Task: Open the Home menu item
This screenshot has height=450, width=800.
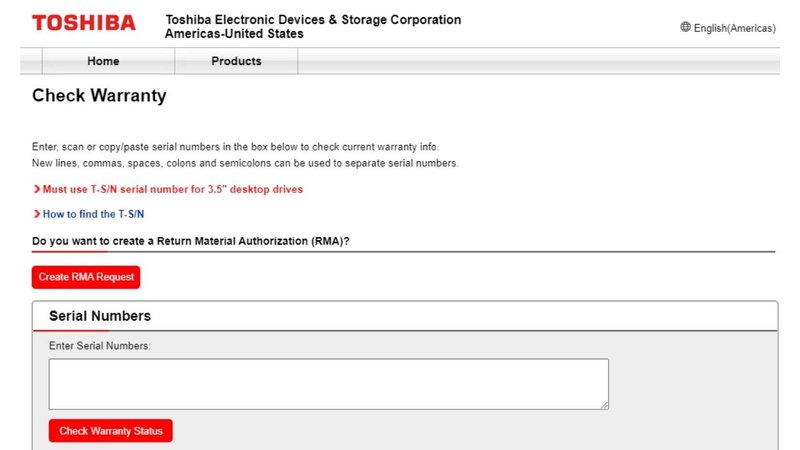Action: click(x=103, y=61)
